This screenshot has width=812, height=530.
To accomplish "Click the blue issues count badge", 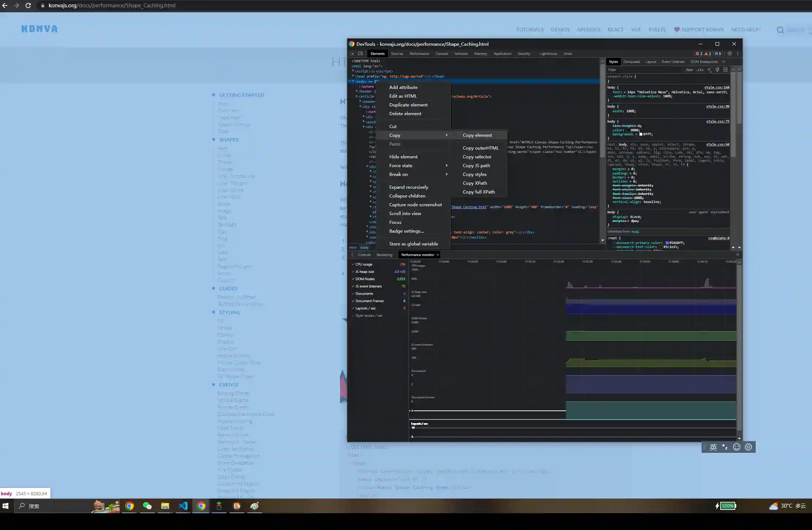I will pyautogui.click(x=718, y=53).
